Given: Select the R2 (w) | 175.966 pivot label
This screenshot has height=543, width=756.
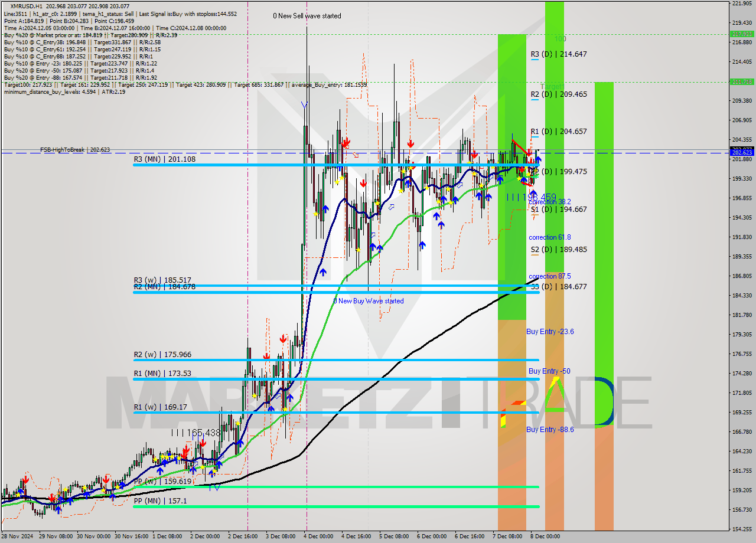Looking at the screenshot, I should (162, 354).
